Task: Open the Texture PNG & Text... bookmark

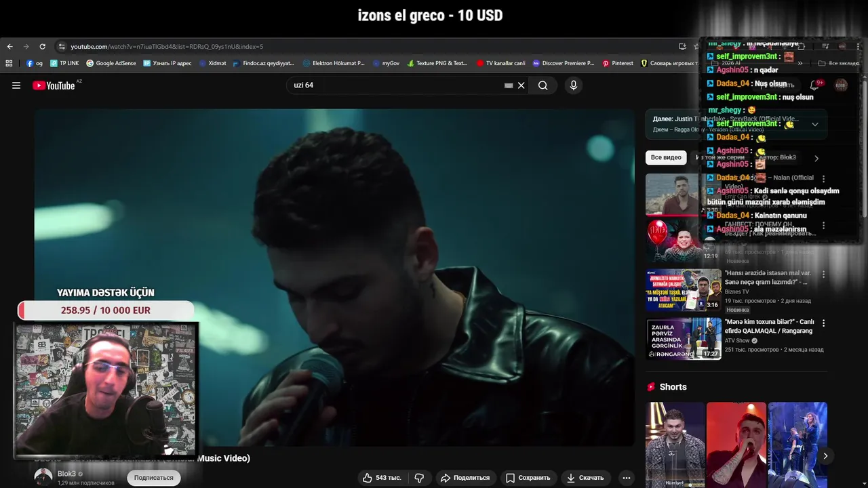Action: (437, 63)
